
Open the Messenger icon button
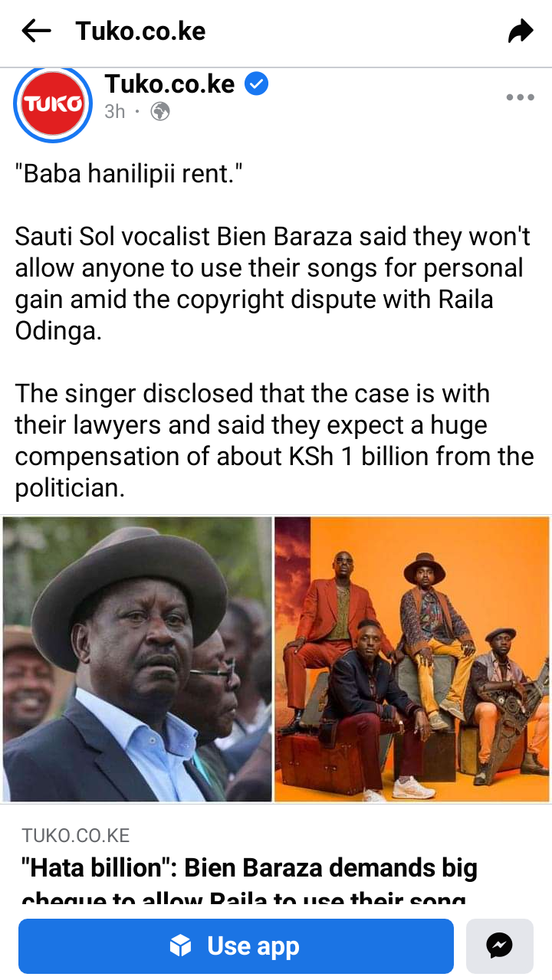pyautogui.click(x=500, y=946)
